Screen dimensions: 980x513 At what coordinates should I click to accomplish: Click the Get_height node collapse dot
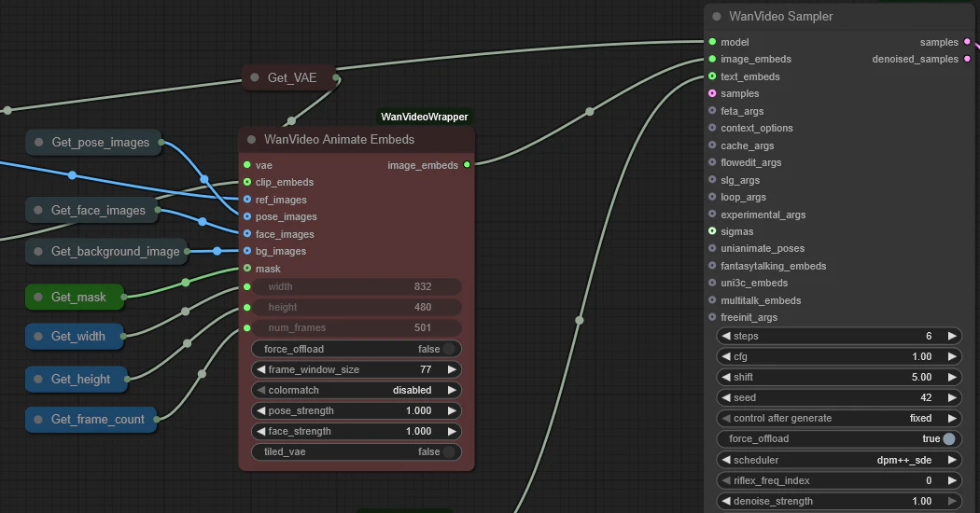[38, 379]
